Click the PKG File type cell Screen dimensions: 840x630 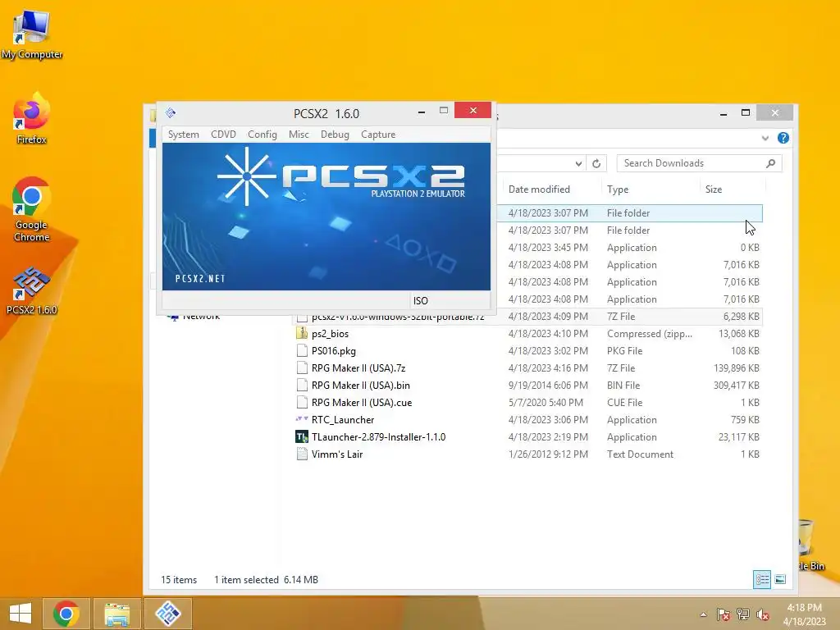pyautogui.click(x=624, y=351)
